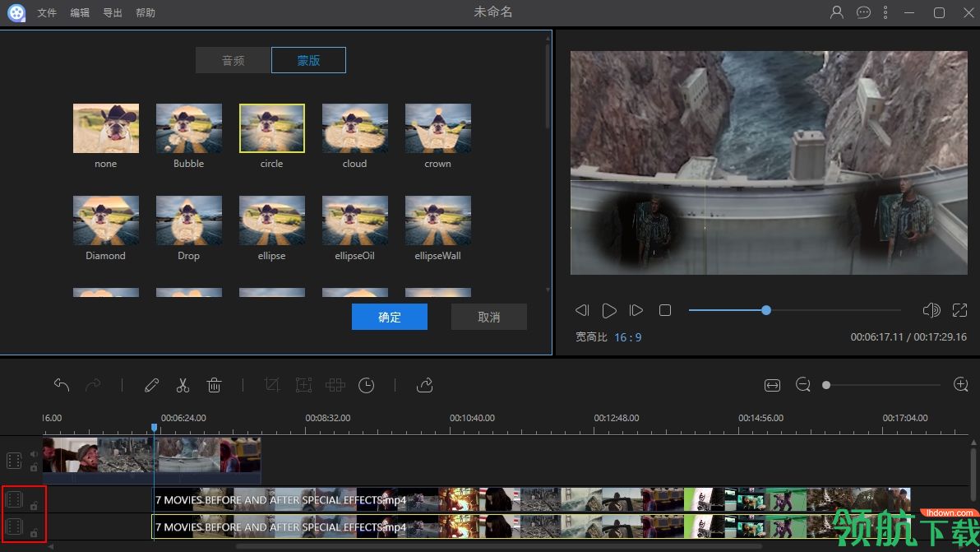Select the first overlay 7 MOVIES clip
The width and height of the screenshot is (980, 552).
[532, 499]
